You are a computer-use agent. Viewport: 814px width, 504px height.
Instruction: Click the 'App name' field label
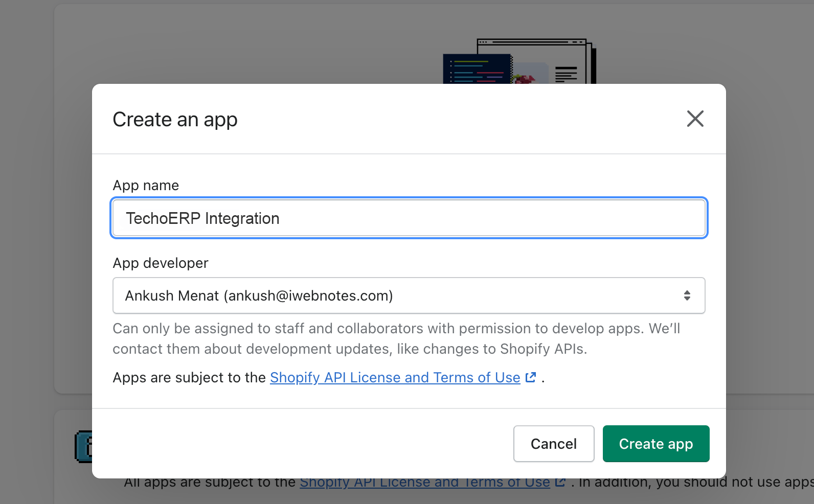click(x=146, y=185)
